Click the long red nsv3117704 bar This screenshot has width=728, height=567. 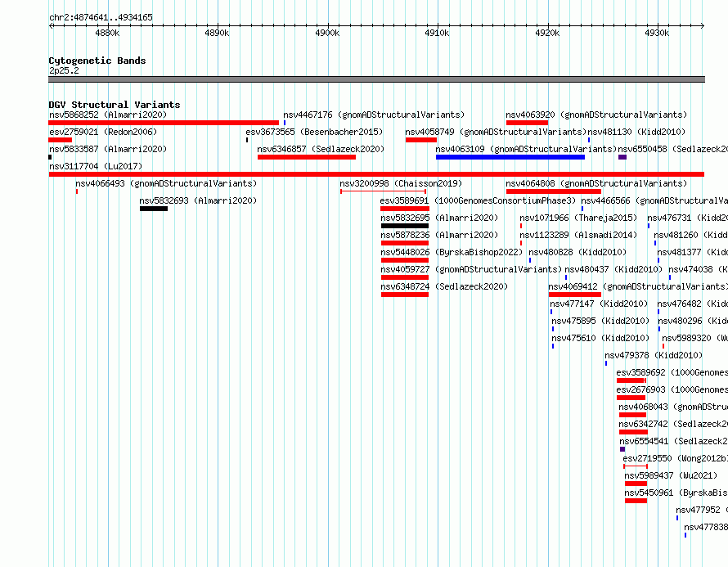[376, 174]
